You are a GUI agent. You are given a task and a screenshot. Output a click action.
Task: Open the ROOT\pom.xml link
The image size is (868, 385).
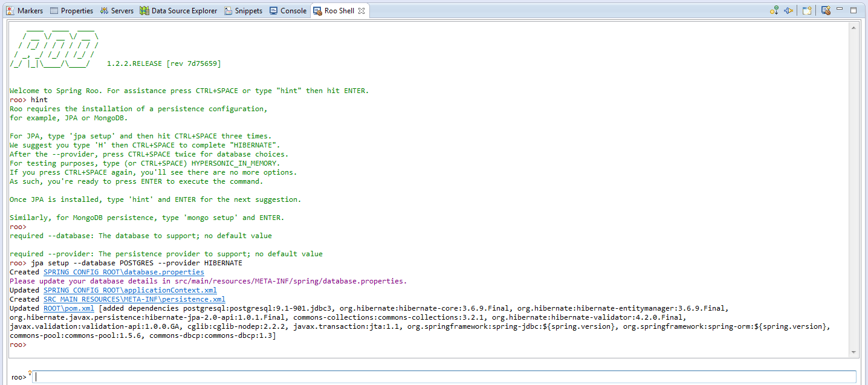click(x=68, y=308)
